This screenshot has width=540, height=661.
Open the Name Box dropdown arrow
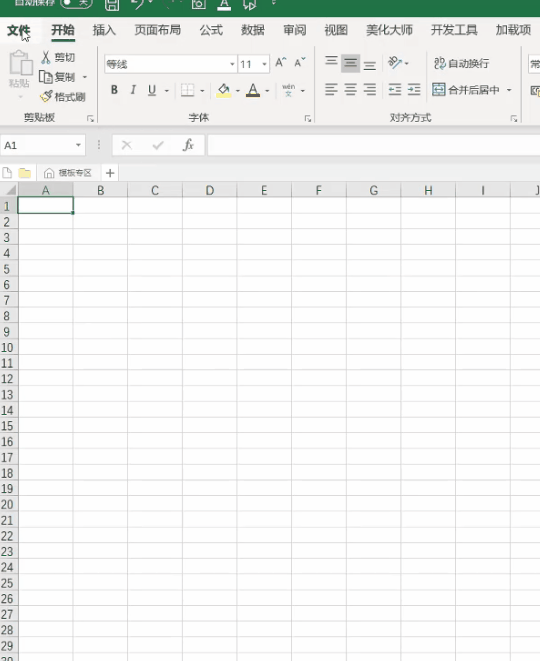(x=78, y=145)
